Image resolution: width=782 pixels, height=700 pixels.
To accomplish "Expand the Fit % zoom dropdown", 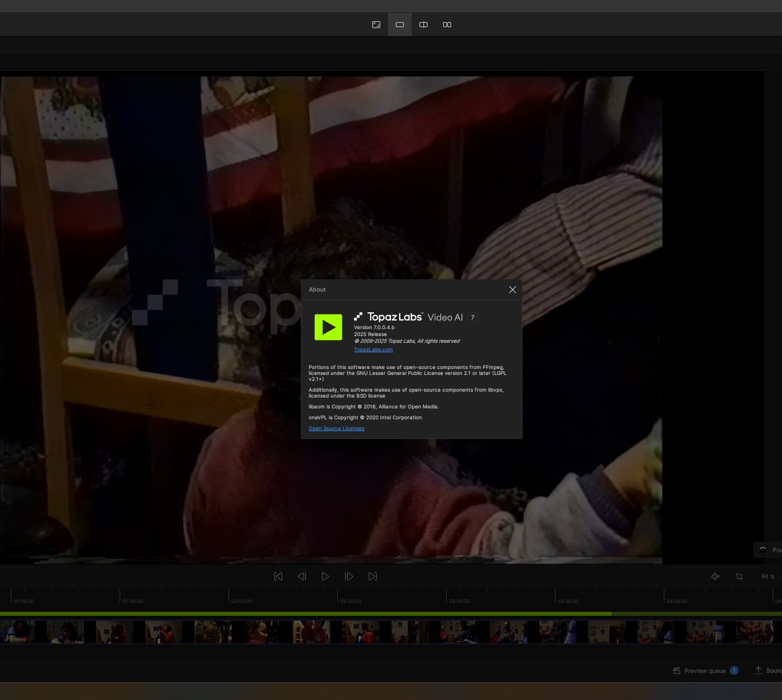I will tap(769, 576).
